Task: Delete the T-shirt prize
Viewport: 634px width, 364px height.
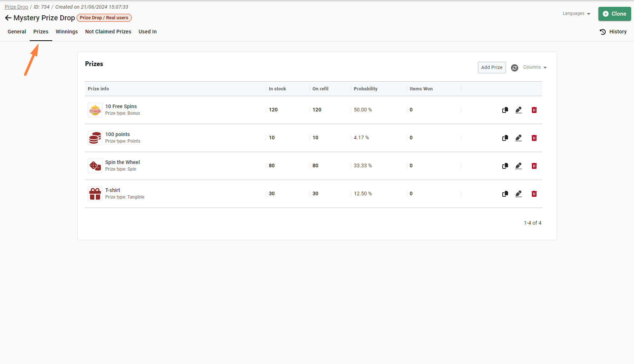Action: click(x=534, y=194)
